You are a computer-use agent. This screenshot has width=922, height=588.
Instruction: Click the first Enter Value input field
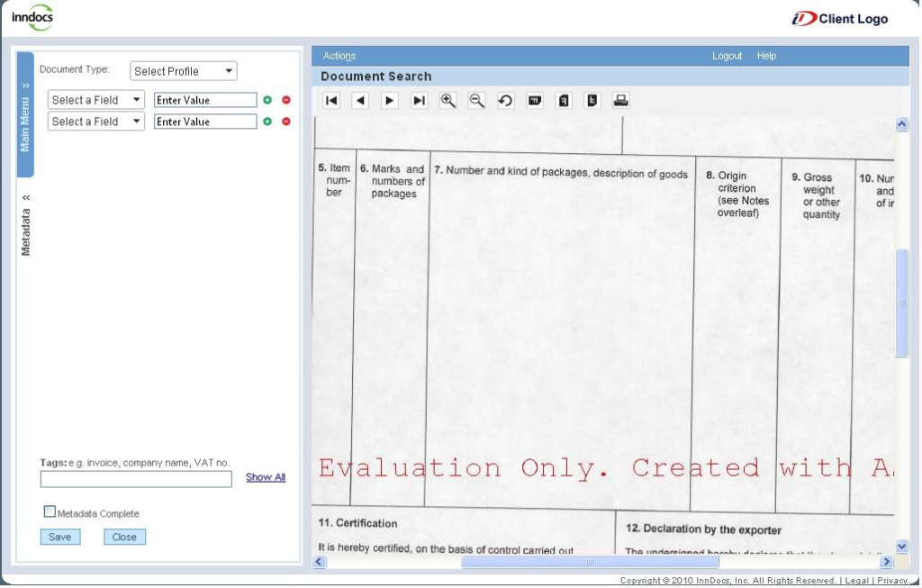(205, 100)
